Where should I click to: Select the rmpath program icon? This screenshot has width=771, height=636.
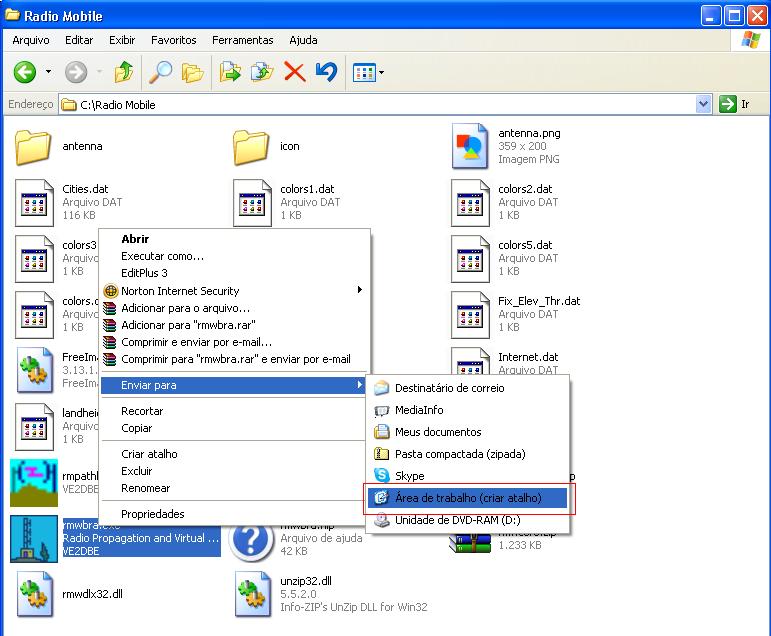tap(34, 483)
